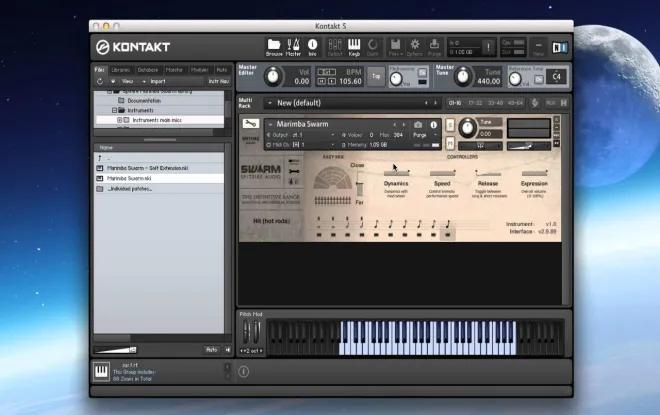This screenshot has width=660, height=415.
Task: Remove Marimba Swarm with X button
Action: (556, 120)
